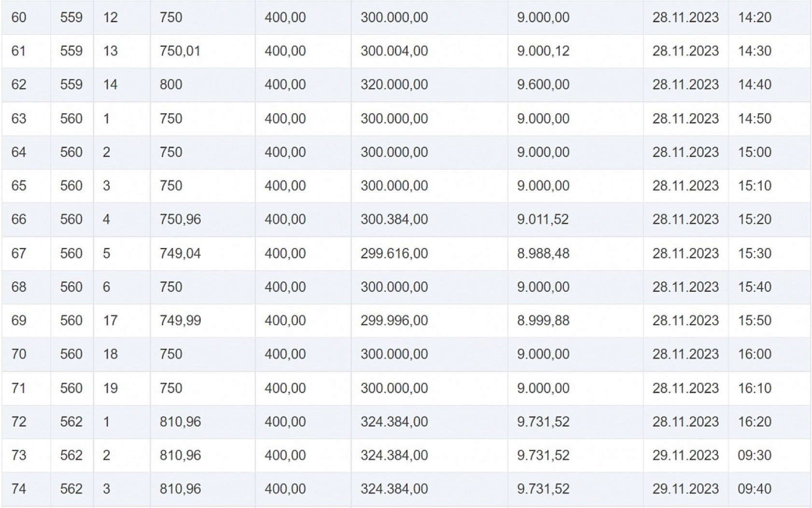Click the 8.988,48 value cell
This screenshot has width=812, height=508.
(x=543, y=253)
